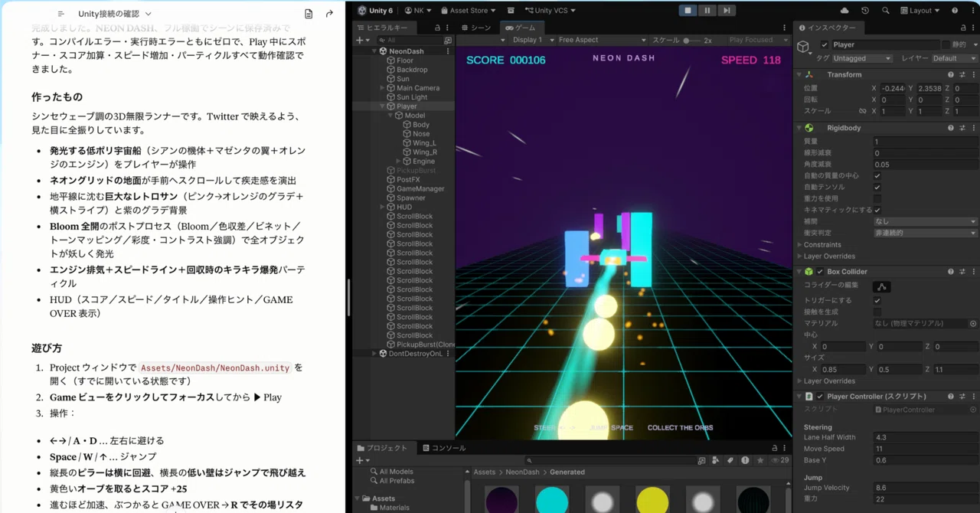Click NeonDash in the Assets breadcrumb
This screenshot has height=513, width=980.
click(x=522, y=472)
